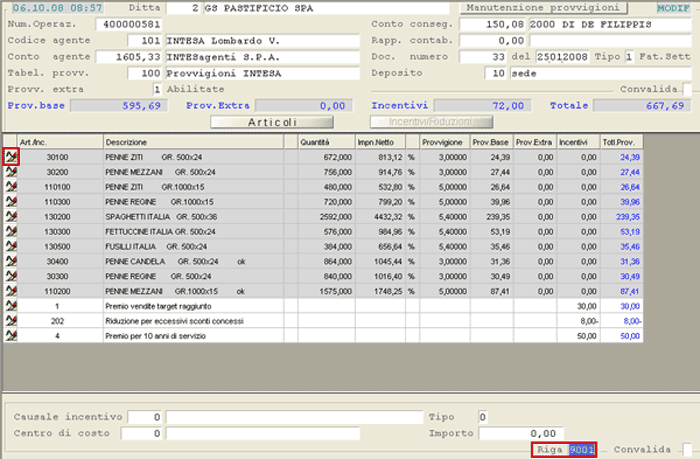This screenshot has height=459, width=700.
Task: Select the PENNE CANDELA description cell
Action: [193, 261]
